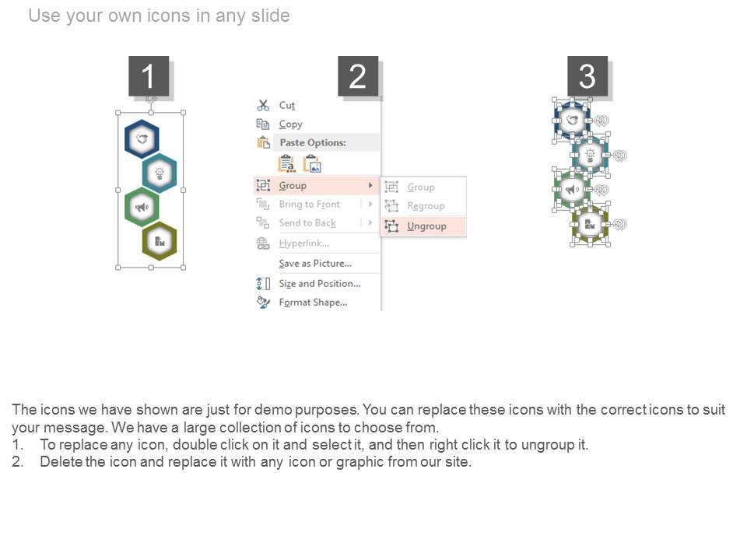Expand the Group submenu arrow
The width and height of the screenshot is (747, 560).
(x=370, y=185)
